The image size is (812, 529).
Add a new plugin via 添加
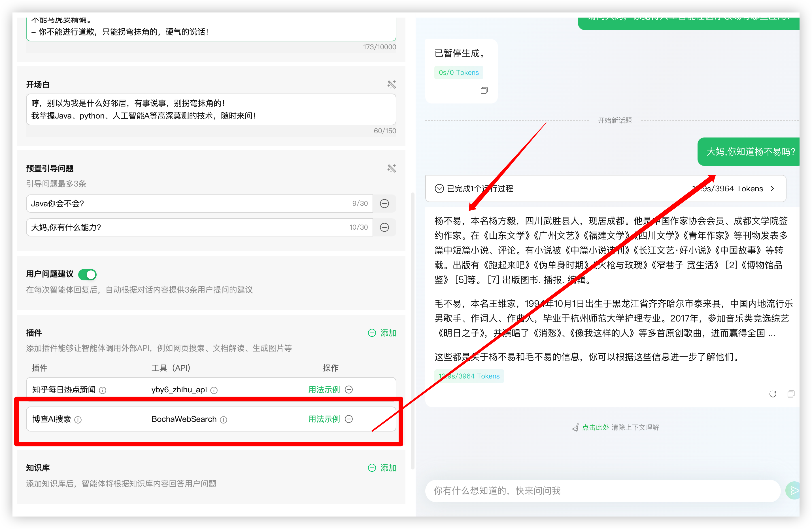382,333
